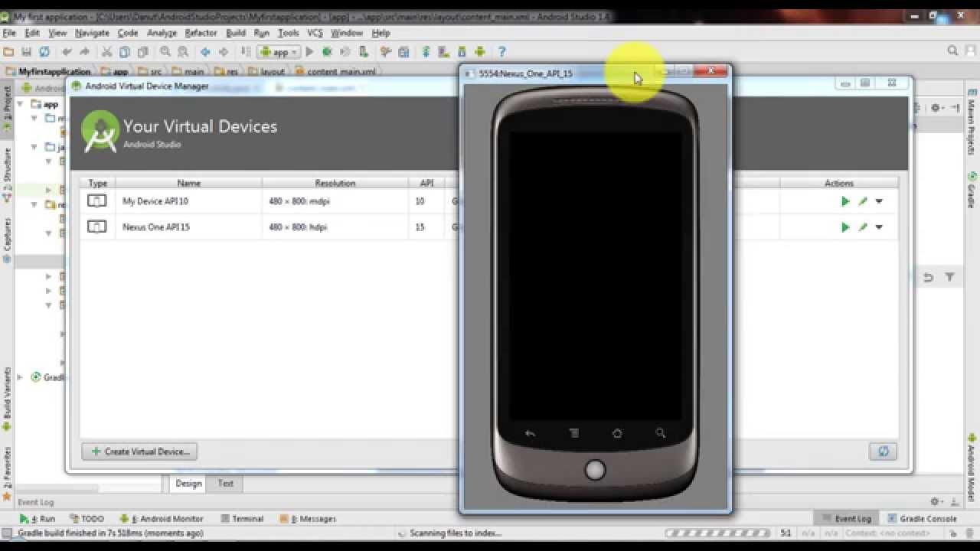Open the Tools menu
This screenshot has width=980, height=551.
click(289, 33)
